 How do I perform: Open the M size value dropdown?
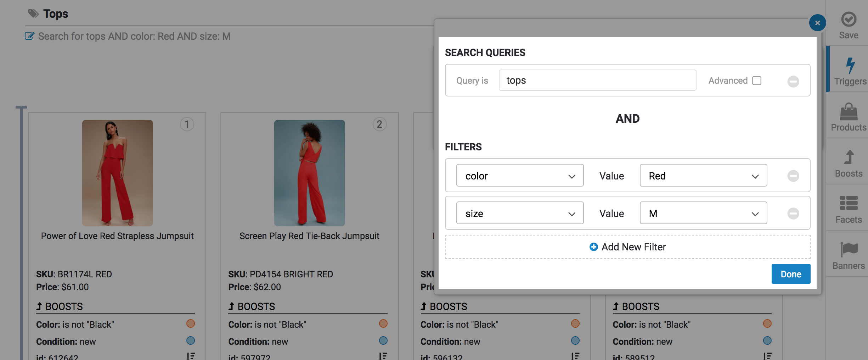(703, 213)
